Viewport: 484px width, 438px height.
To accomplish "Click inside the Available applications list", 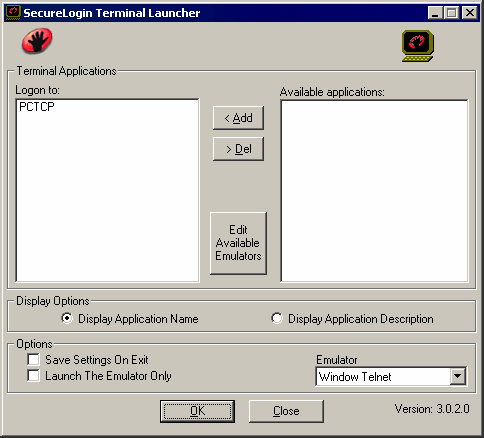I will [x=374, y=191].
